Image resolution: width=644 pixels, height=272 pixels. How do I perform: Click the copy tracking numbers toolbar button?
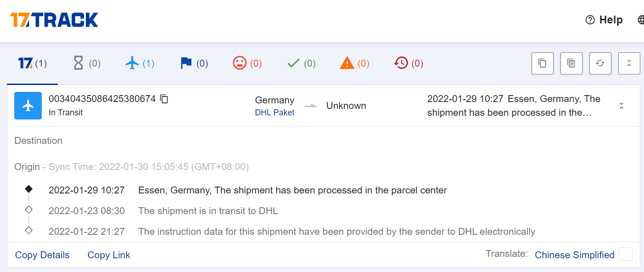tap(543, 63)
